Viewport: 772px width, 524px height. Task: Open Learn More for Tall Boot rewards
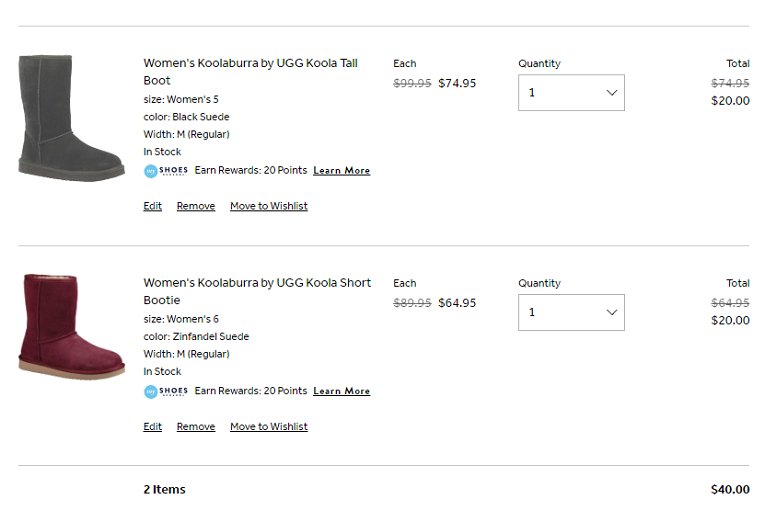point(342,170)
